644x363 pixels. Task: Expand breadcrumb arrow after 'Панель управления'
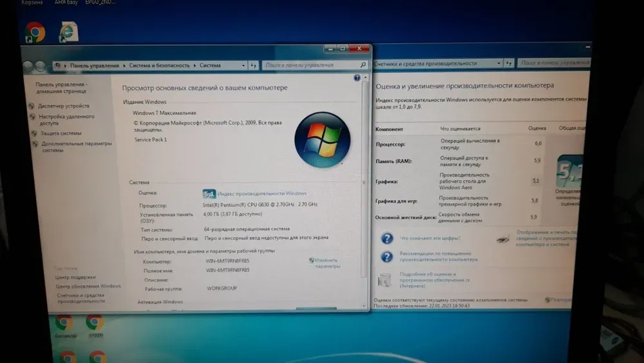point(124,66)
